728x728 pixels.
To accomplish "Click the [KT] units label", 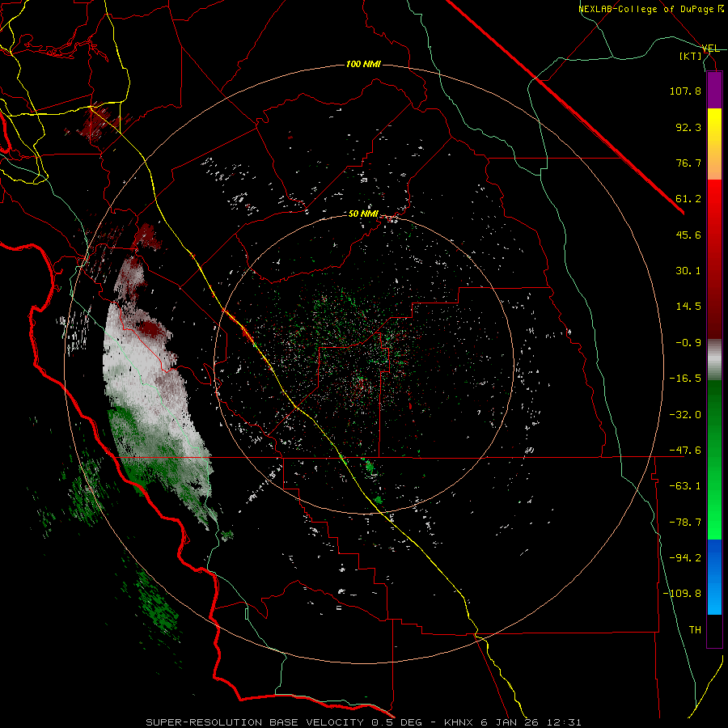I will pyautogui.click(x=690, y=56).
